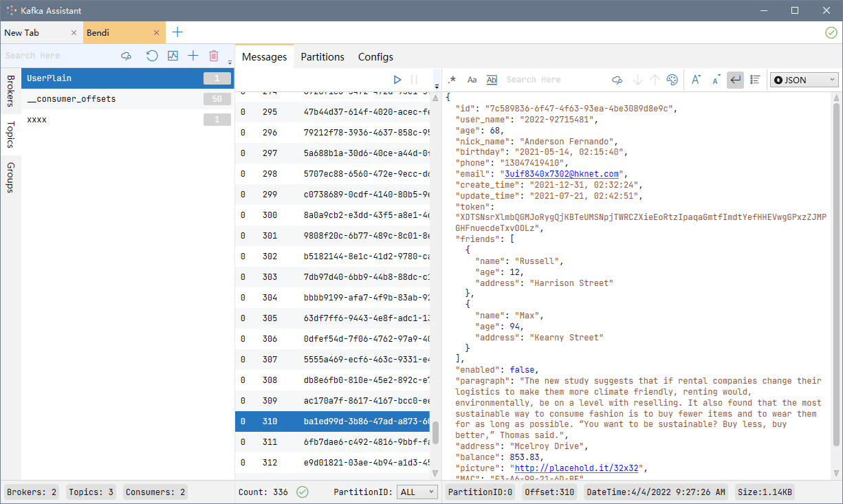The image size is (843, 504).
Task: Delete the selected topic
Action: pos(214,56)
